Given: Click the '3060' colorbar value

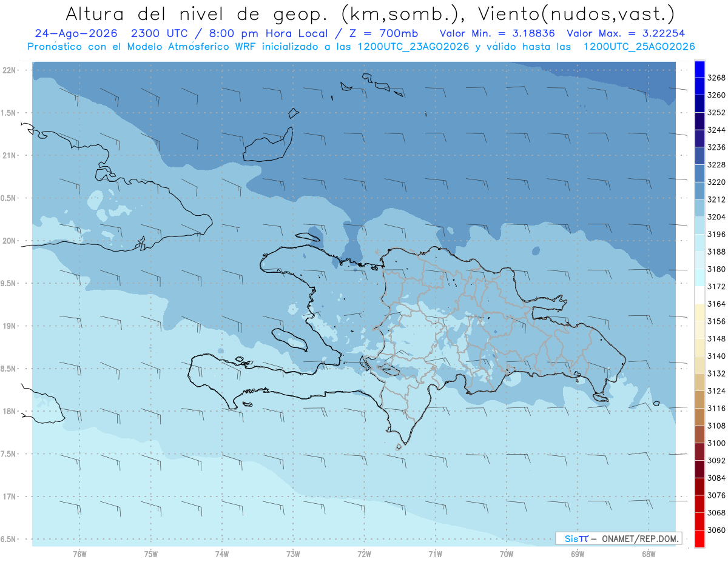Looking at the screenshot, I should point(716,530).
